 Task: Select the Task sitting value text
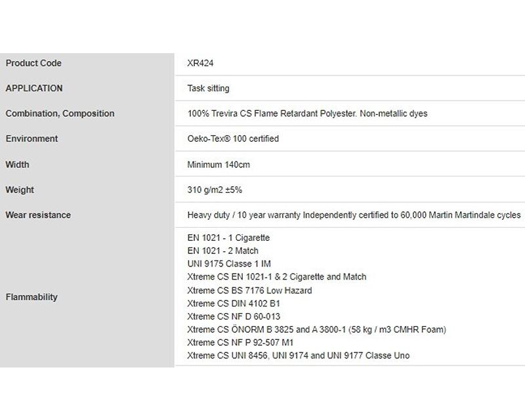[208, 89]
